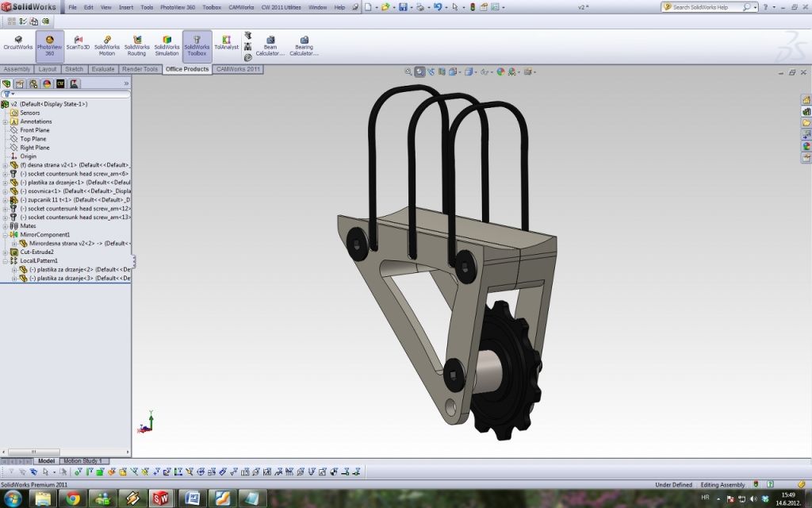
Task: Expand the Mates folder node
Action: pyautogui.click(x=6, y=226)
